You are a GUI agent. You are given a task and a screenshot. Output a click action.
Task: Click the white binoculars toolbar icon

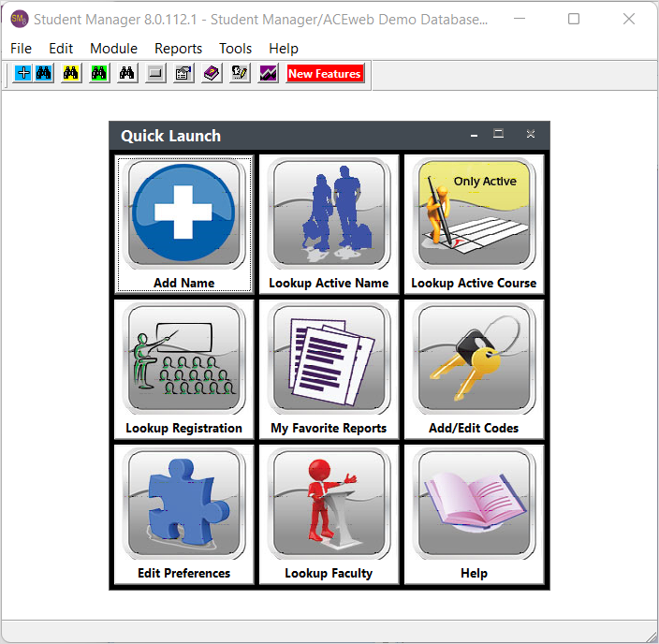[x=127, y=74]
